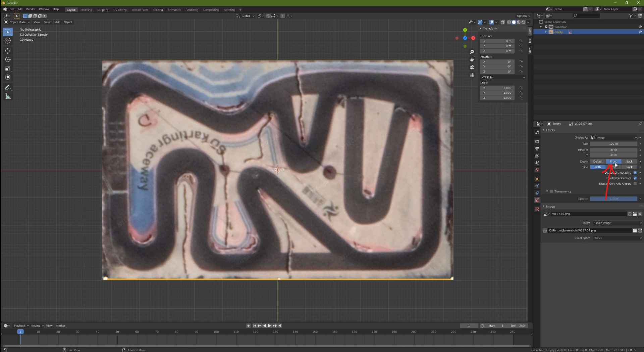644x352 pixels.
Task: Hide the Empty object via its eye icon
Action: [x=640, y=32]
